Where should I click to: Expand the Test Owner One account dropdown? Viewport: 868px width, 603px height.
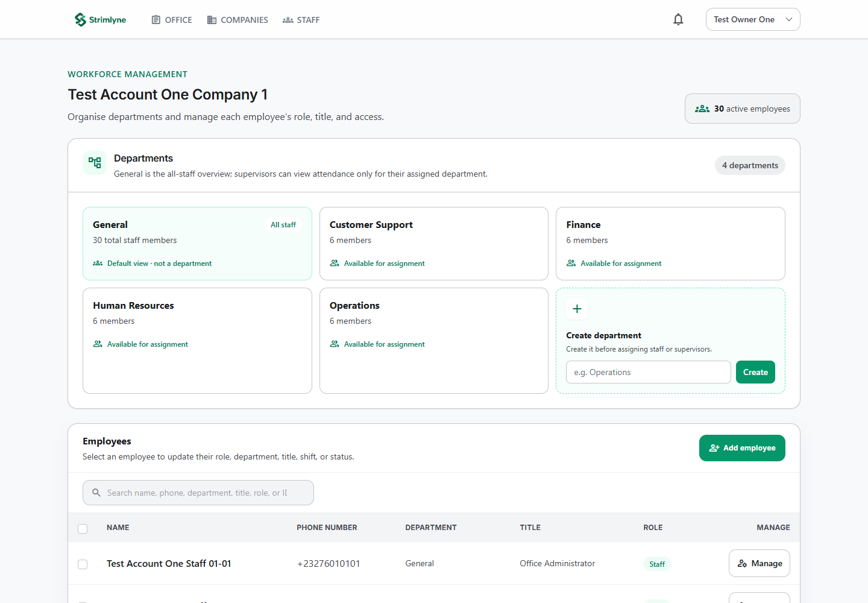point(753,19)
